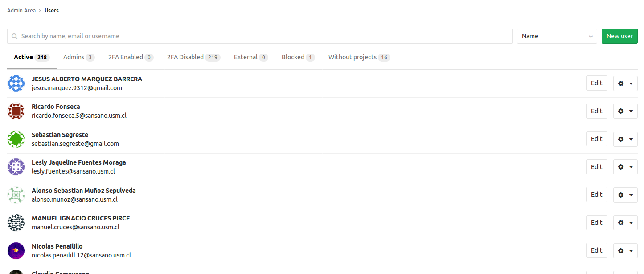Edit user Sebastian Segreste

596,139
